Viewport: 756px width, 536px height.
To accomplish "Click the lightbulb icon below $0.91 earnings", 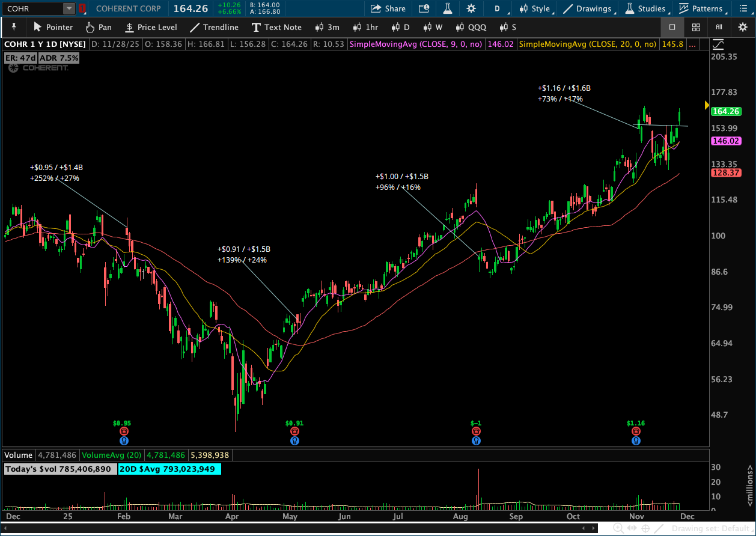I will point(294,440).
